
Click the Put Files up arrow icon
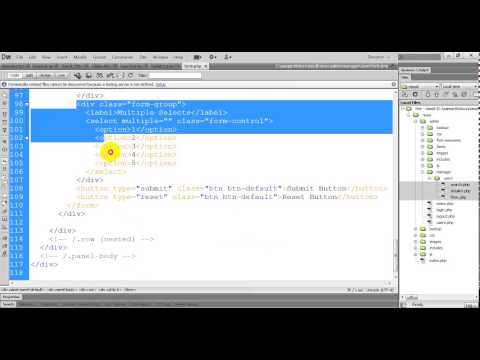(436, 95)
